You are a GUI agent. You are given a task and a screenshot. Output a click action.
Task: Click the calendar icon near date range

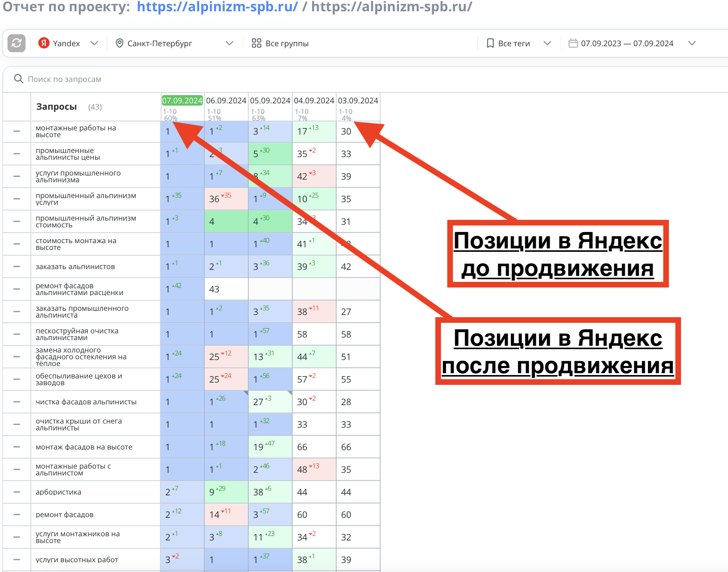[x=573, y=43]
